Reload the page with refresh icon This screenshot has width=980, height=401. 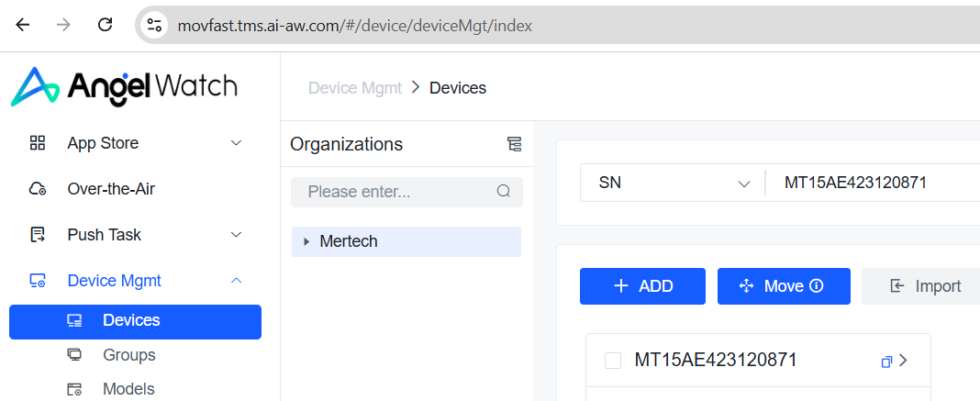(106, 25)
